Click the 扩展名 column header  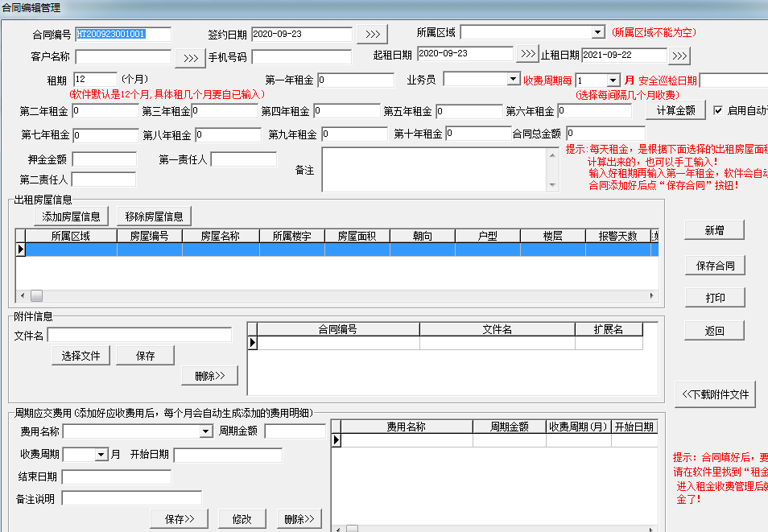[609, 329]
